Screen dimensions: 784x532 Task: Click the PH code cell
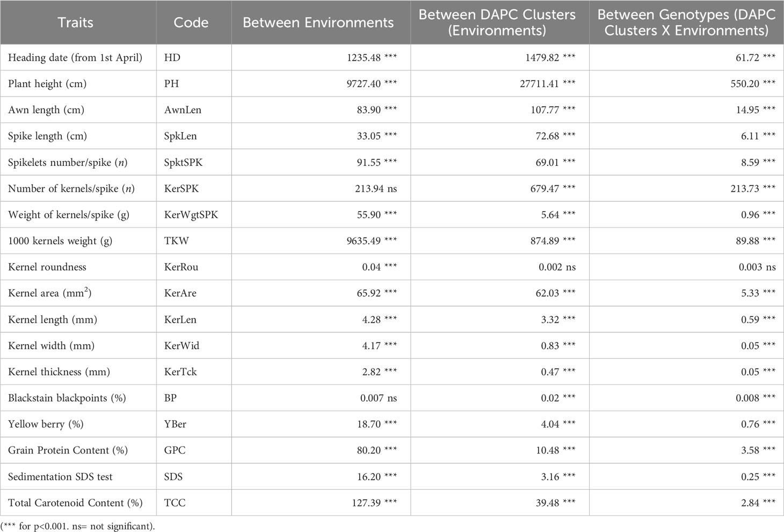click(172, 84)
